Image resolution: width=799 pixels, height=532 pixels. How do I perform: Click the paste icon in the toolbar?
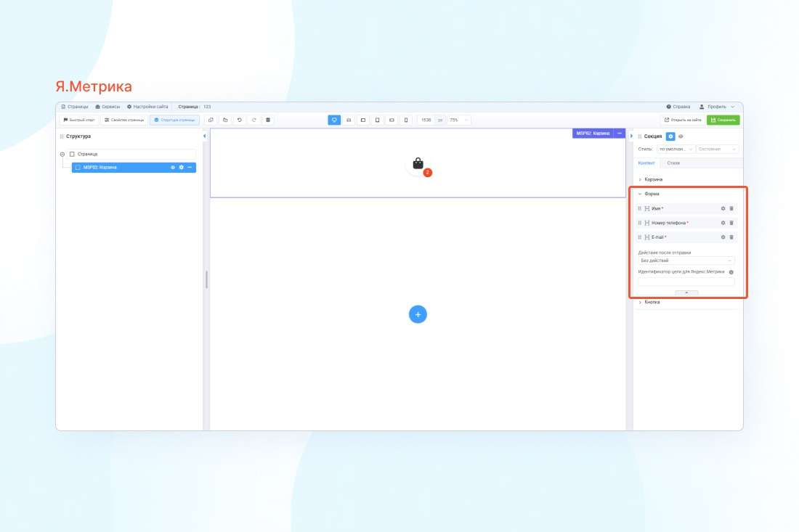point(225,120)
